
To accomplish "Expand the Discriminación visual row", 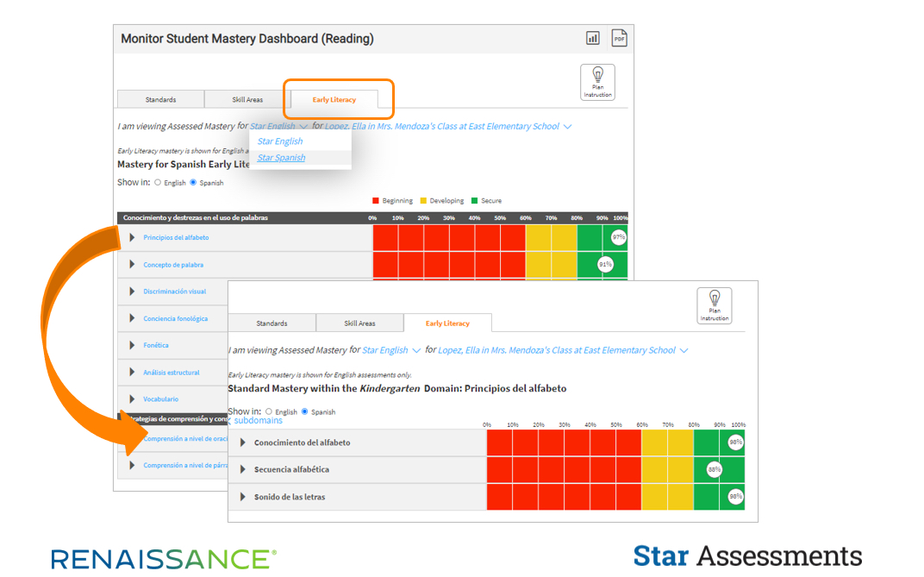I will click(x=132, y=292).
